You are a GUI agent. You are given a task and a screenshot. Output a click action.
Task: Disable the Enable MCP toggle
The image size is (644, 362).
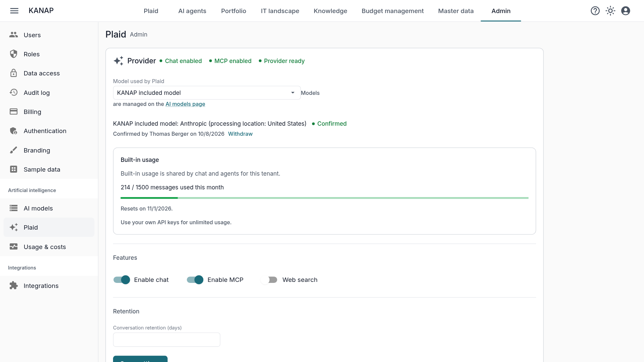pos(195,280)
